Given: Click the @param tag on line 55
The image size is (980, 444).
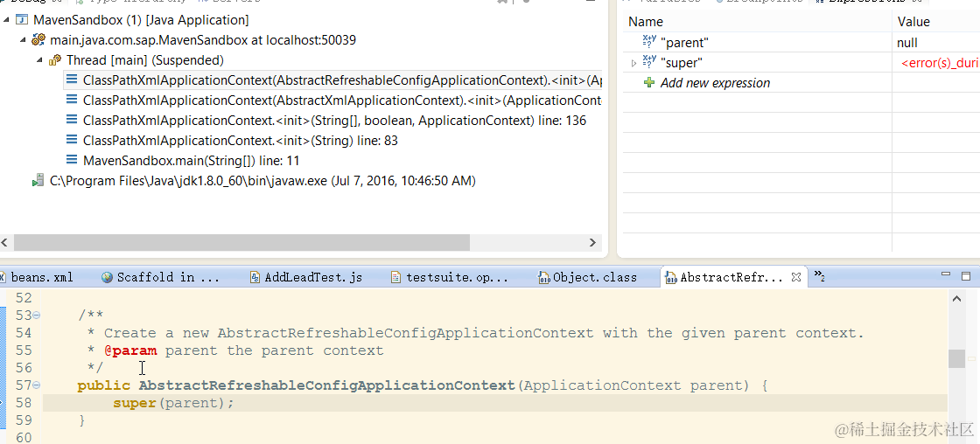Looking at the screenshot, I should tap(130, 350).
